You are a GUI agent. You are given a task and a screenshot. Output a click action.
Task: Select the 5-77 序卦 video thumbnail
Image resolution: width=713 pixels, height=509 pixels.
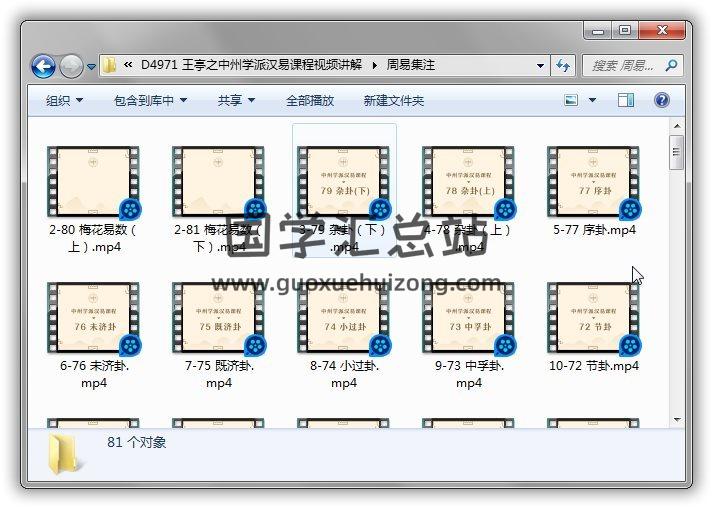click(594, 181)
